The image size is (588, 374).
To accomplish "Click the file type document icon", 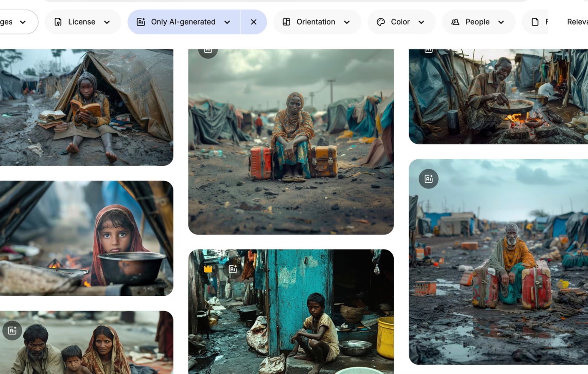I will coord(535,22).
